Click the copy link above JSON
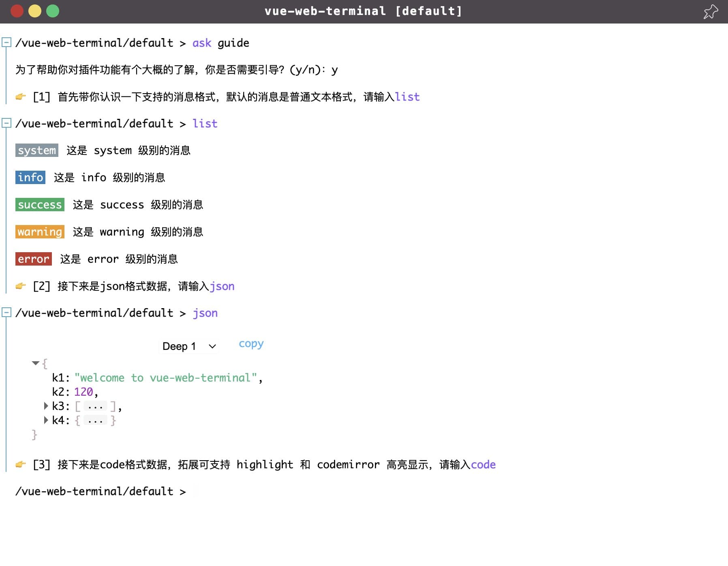 pos(251,344)
